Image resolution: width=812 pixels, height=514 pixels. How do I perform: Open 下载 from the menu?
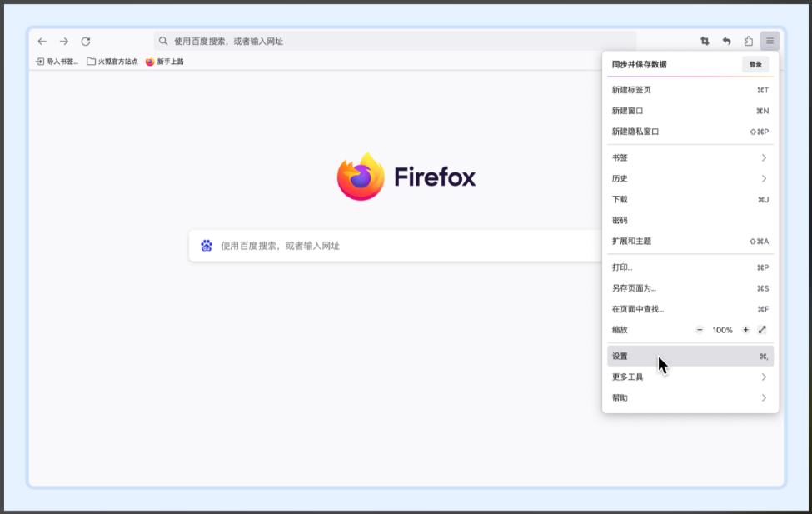click(690, 199)
